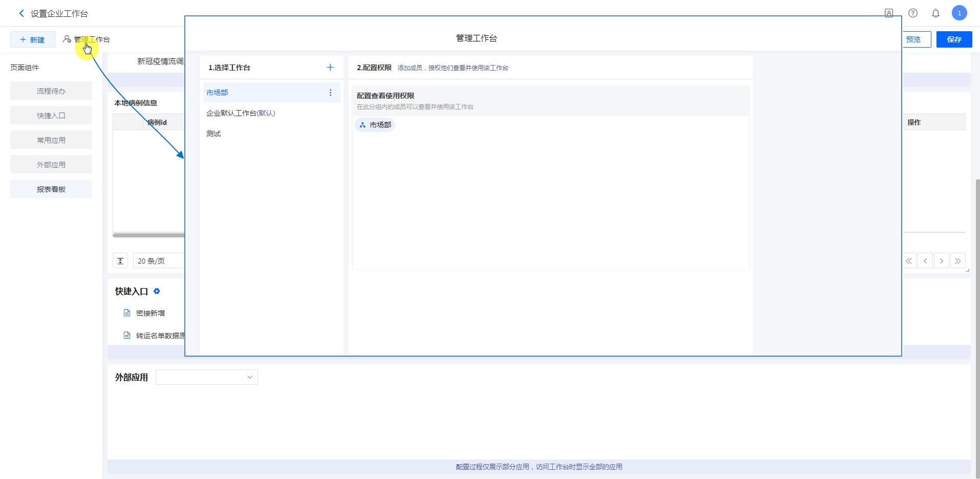Click the 市场部 permission group tag
Image resolution: width=980 pixels, height=479 pixels.
pos(375,125)
